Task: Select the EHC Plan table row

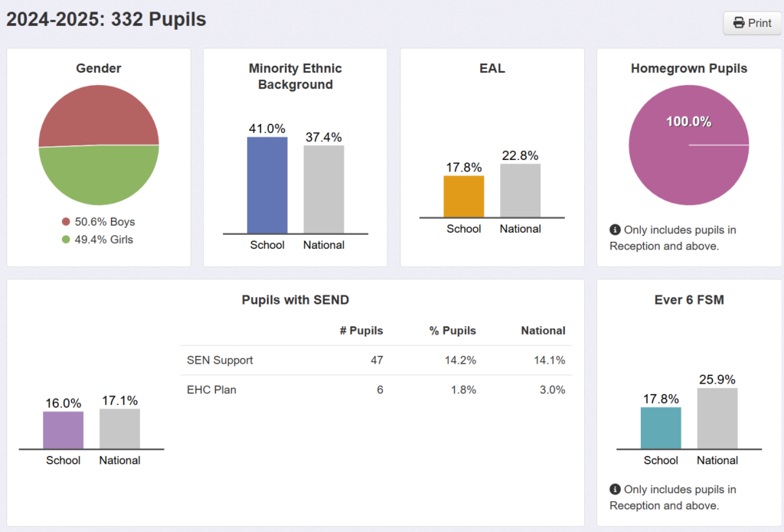Action: tap(376, 390)
